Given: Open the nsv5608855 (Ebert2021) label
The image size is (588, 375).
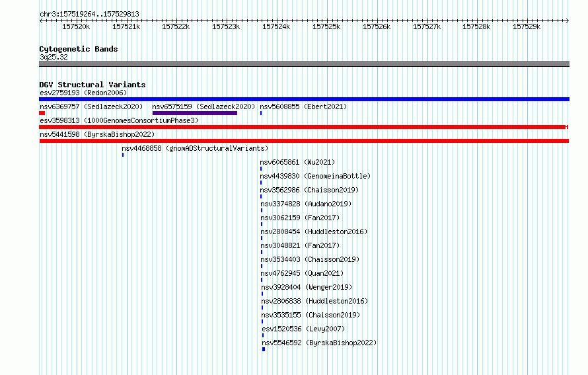Looking at the screenshot, I should tap(303, 106).
